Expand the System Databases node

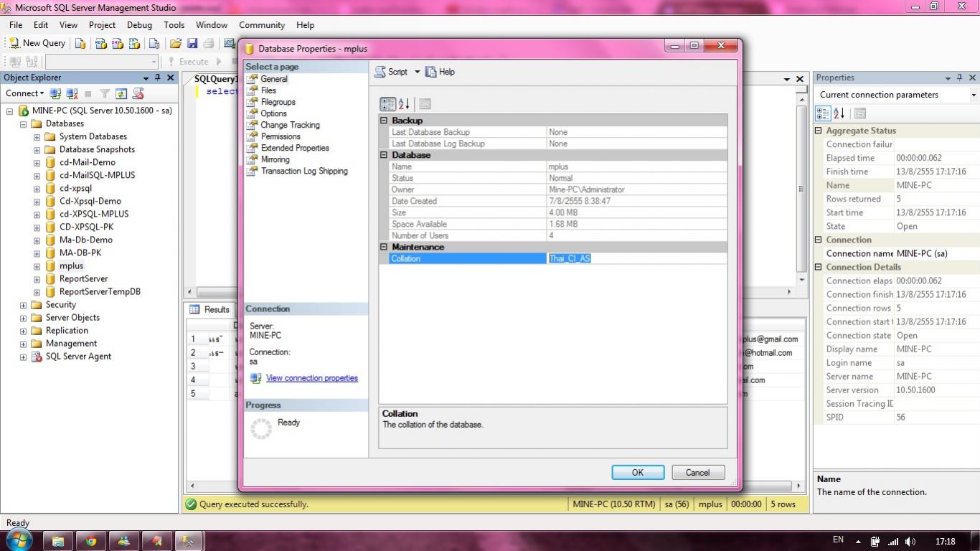pos(37,137)
